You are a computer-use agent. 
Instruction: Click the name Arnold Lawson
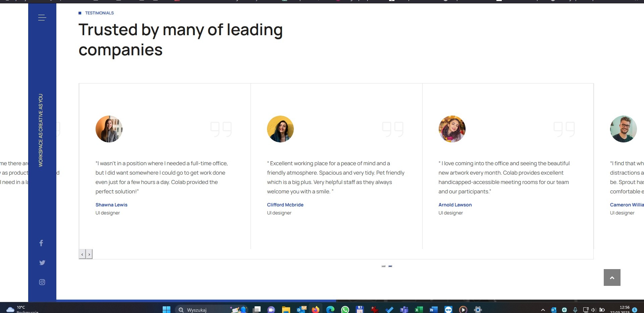click(x=455, y=205)
